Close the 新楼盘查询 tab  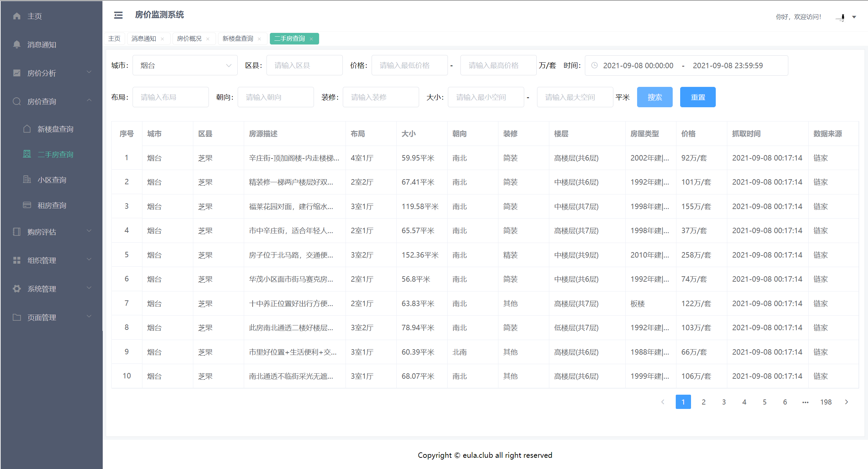259,39
